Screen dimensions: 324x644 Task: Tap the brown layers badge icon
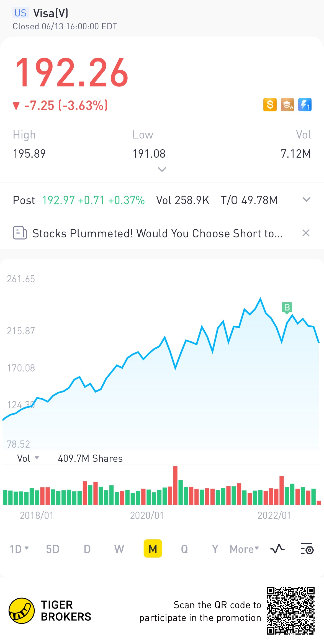coord(287,105)
